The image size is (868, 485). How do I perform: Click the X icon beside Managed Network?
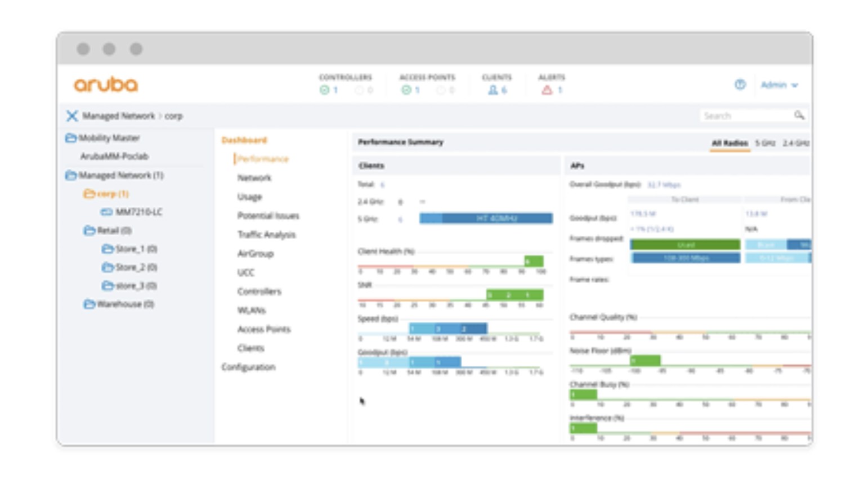tap(71, 116)
